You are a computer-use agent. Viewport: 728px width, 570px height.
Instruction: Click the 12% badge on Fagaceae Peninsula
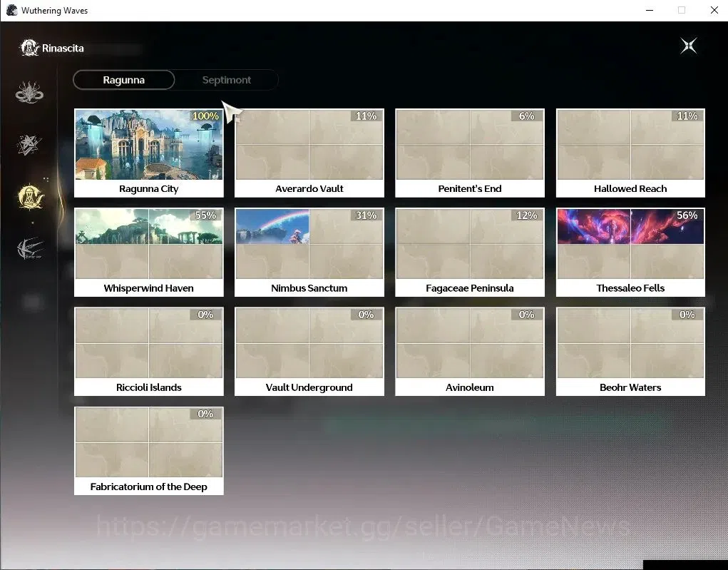coord(526,215)
